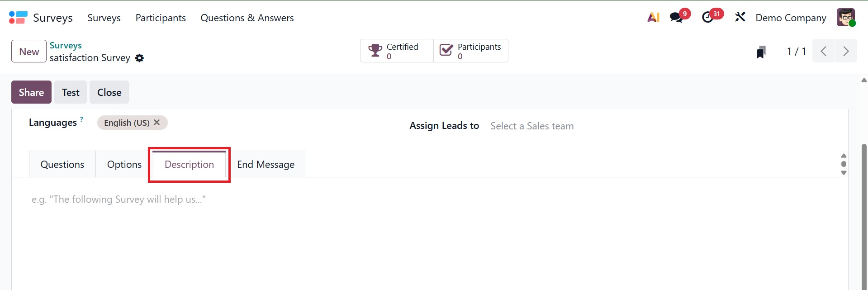Open the Demo Company switcher

[791, 18]
